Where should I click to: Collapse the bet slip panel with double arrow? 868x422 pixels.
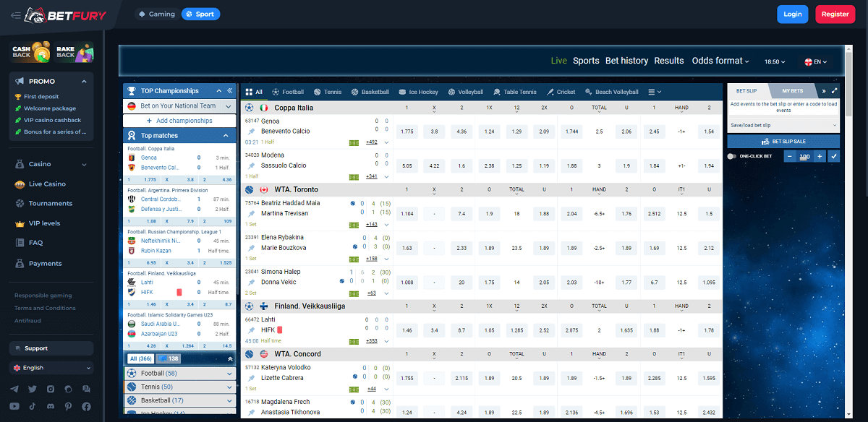click(x=823, y=91)
